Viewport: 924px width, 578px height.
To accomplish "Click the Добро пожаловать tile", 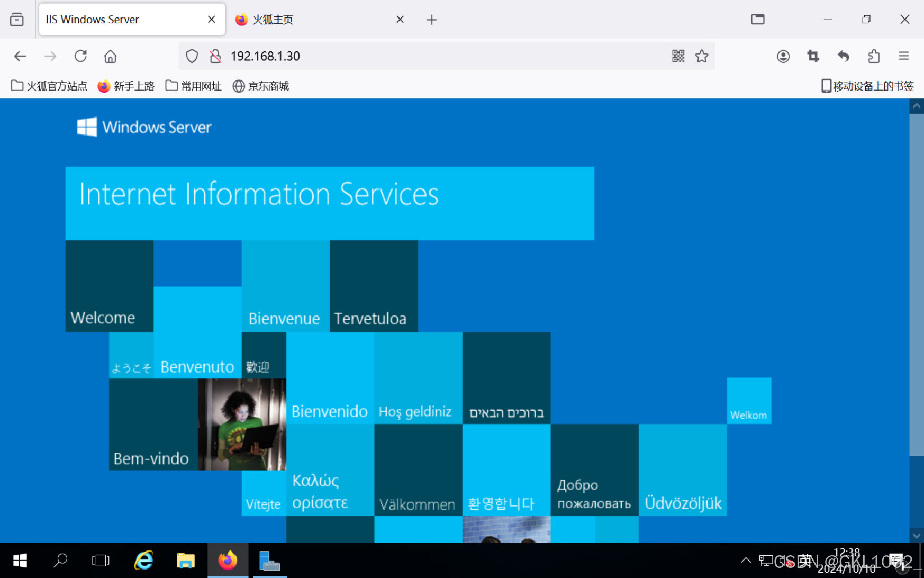I will pyautogui.click(x=595, y=469).
